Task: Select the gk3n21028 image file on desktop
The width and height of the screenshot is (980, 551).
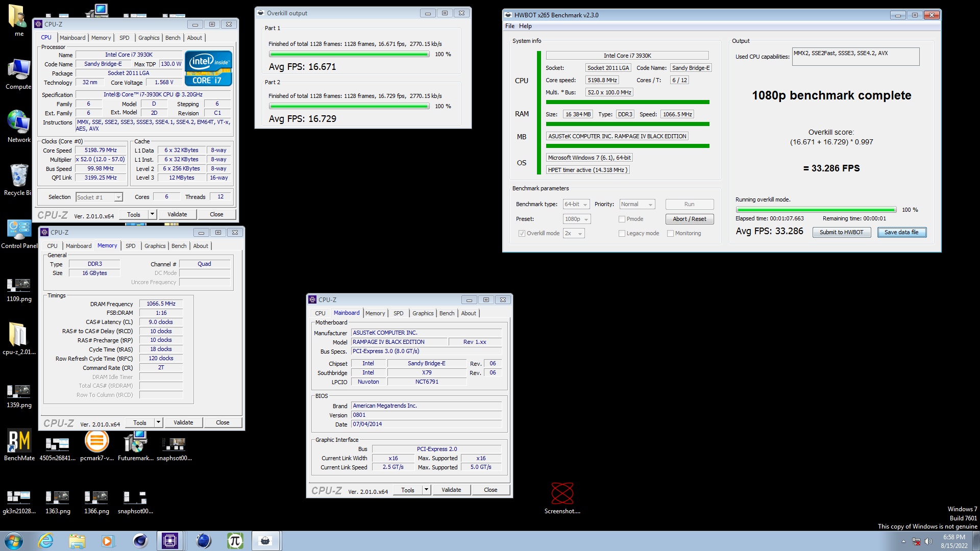Action: [x=19, y=502]
